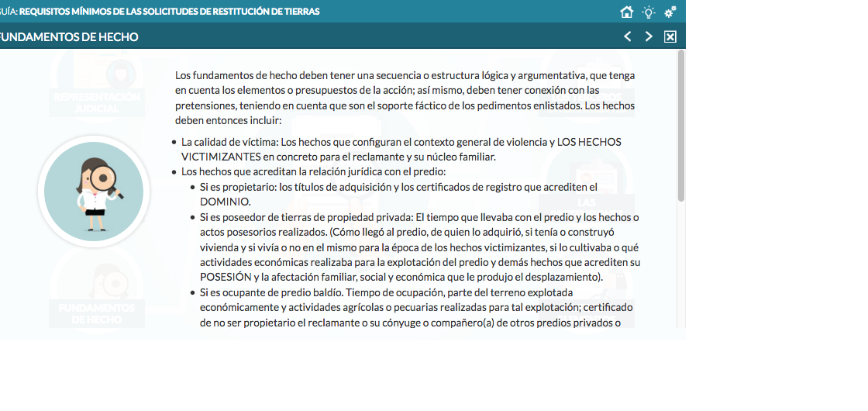Click the faded 'Representación Judicial' background item
Viewport: 868px width, 411px height.
(x=97, y=102)
